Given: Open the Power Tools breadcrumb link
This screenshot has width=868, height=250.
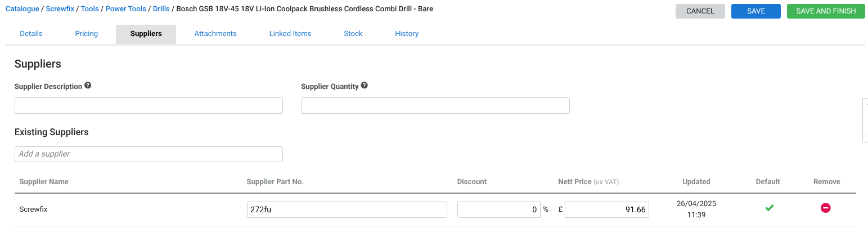Looking at the screenshot, I should click(x=125, y=9).
